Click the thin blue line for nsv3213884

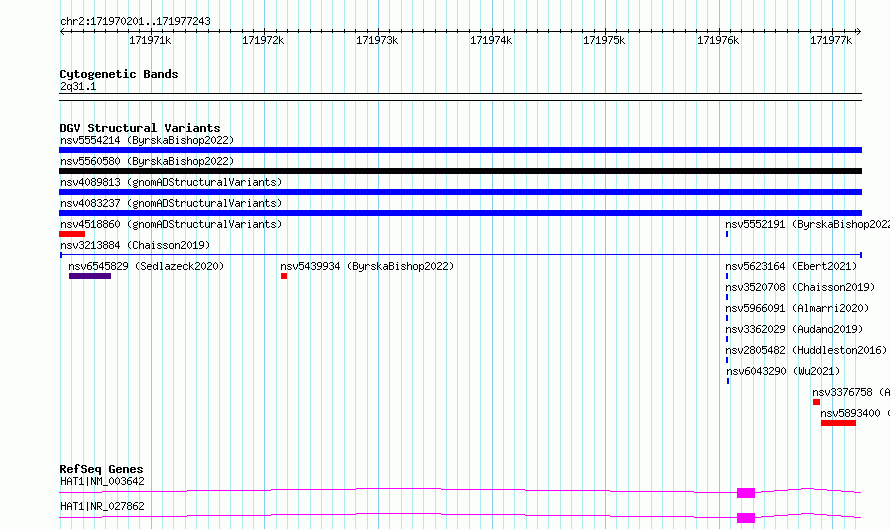pyautogui.click(x=460, y=255)
